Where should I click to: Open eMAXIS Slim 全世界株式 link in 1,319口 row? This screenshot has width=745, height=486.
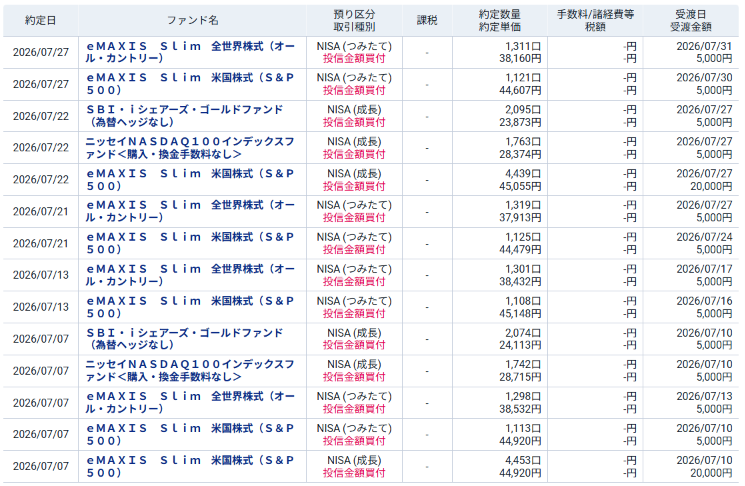coord(190,211)
